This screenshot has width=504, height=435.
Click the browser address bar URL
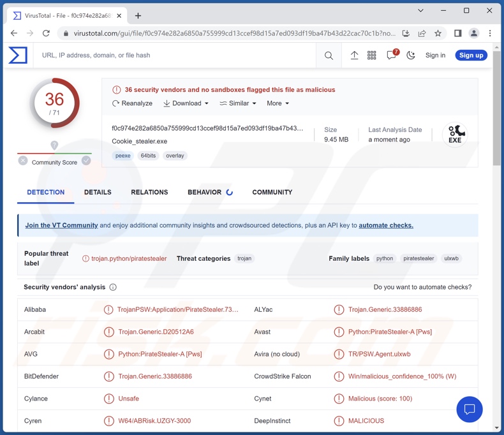pos(235,33)
